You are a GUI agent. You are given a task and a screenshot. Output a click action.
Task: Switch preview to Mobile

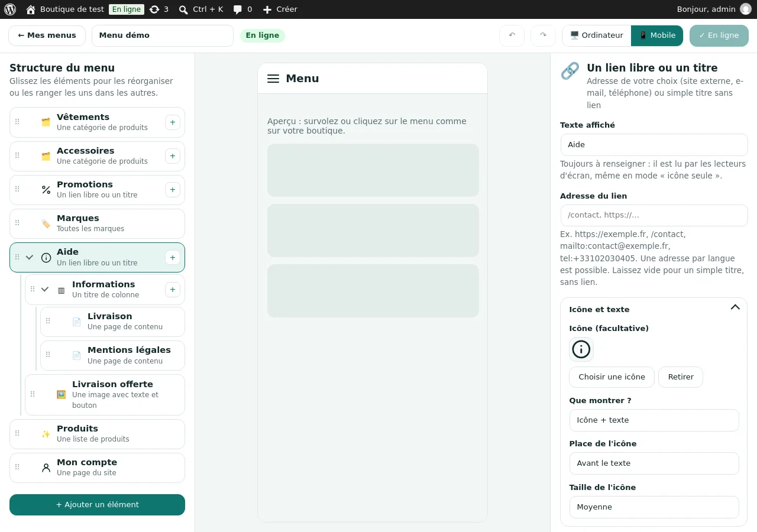pyautogui.click(x=657, y=35)
